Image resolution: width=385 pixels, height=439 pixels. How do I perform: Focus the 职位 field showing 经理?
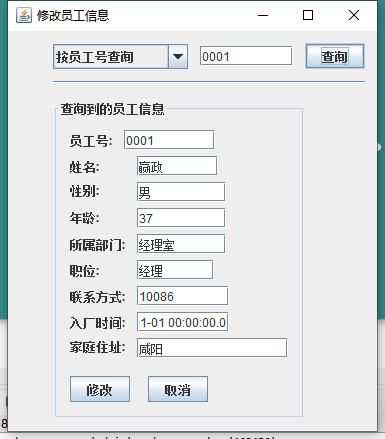(175, 270)
